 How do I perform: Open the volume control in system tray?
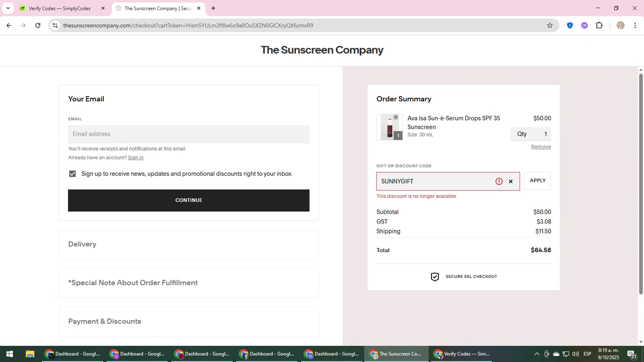click(x=575, y=354)
